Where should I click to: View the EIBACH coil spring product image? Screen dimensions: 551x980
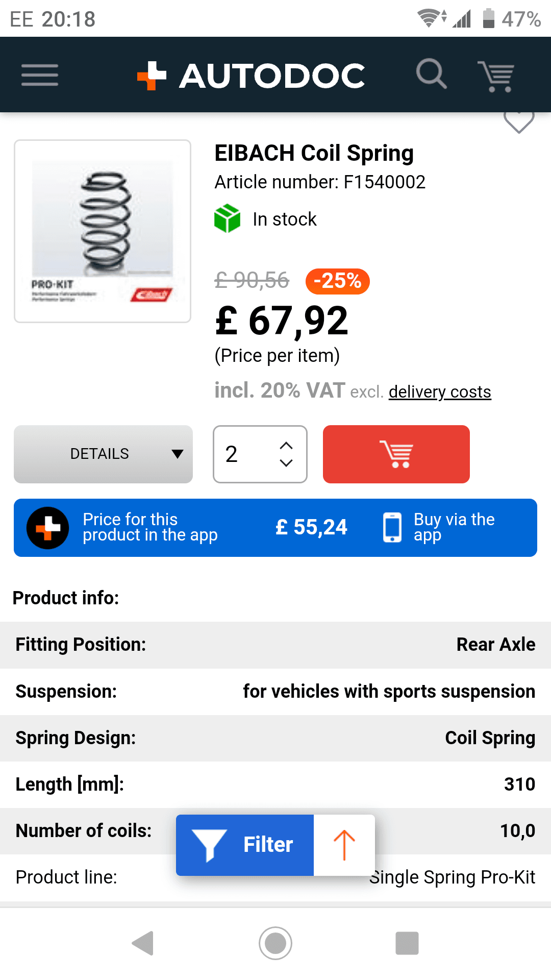(103, 231)
